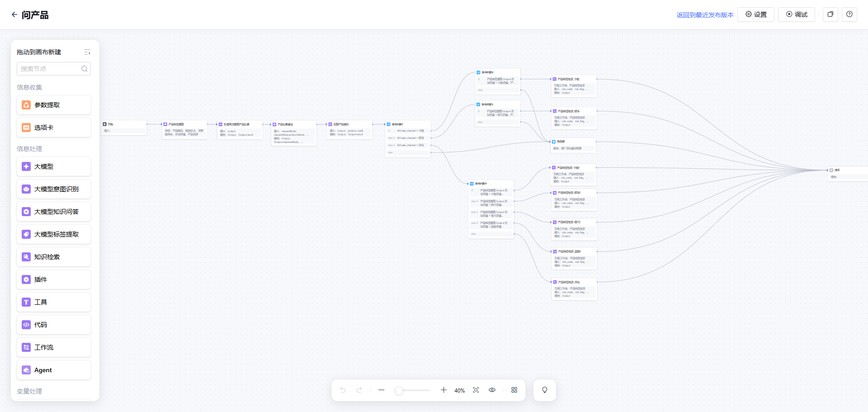Pick the 大模型 node from the panel

[54, 166]
